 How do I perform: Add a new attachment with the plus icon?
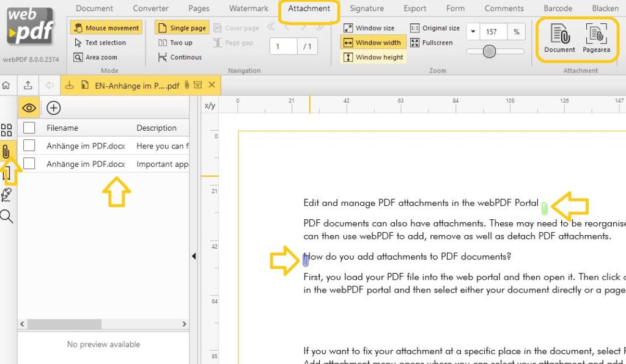pos(54,107)
